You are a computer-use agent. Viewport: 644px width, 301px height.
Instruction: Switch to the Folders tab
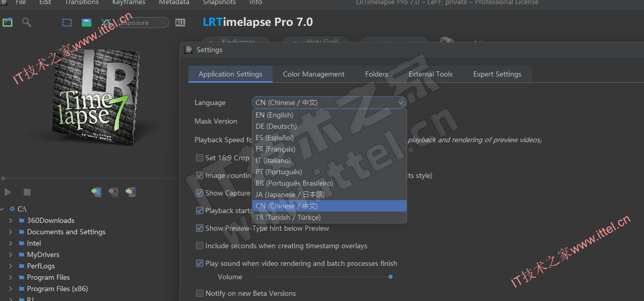pos(377,74)
